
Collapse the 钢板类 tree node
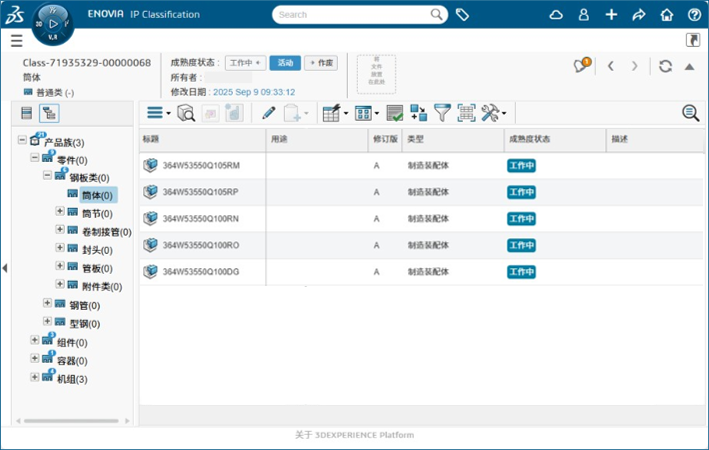tap(47, 176)
